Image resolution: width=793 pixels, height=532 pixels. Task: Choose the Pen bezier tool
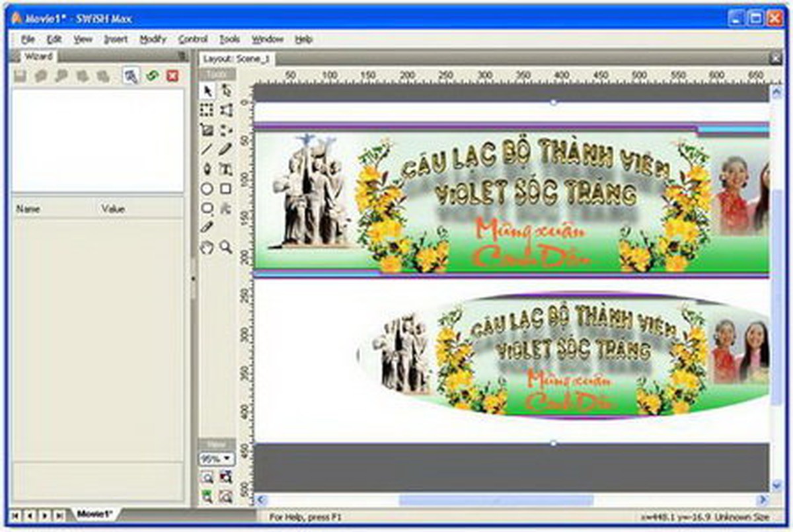(208, 169)
